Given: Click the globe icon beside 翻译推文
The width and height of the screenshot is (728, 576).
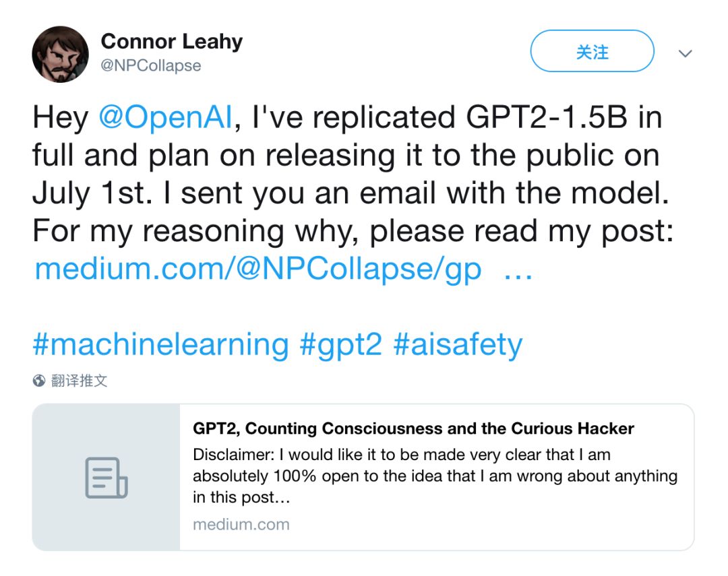Looking at the screenshot, I should tap(39, 381).
